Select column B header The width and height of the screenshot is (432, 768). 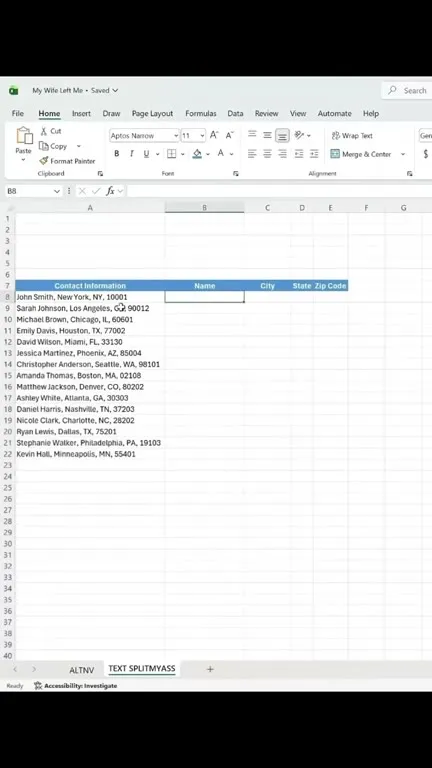[x=204, y=208]
